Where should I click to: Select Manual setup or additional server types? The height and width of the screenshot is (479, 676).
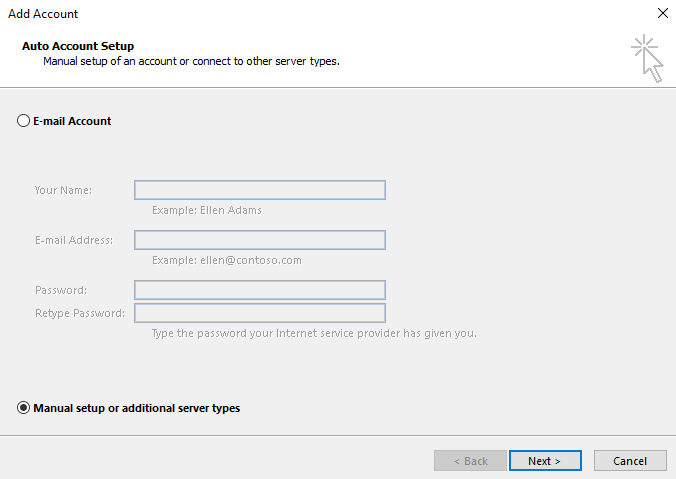pos(24,408)
